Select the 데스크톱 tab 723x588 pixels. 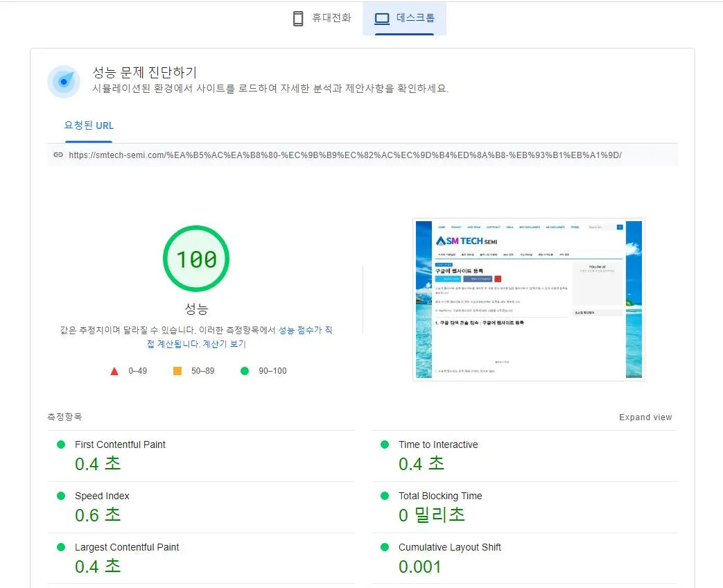pyautogui.click(x=405, y=18)
